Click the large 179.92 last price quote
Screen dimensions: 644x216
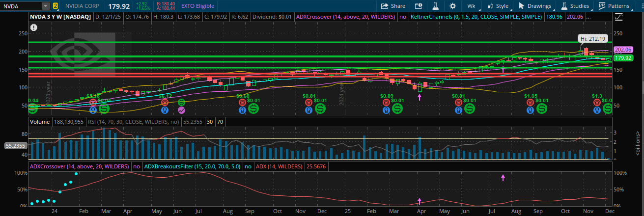(118, 6)
